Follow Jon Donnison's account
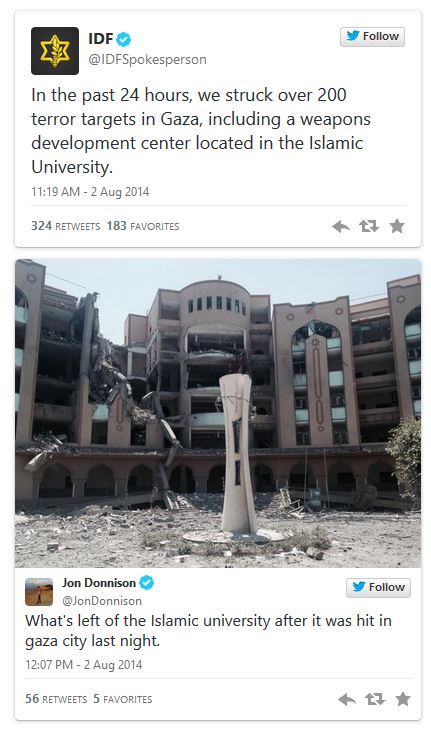Screen dimensions: 431x736 (x=378, y=587)
